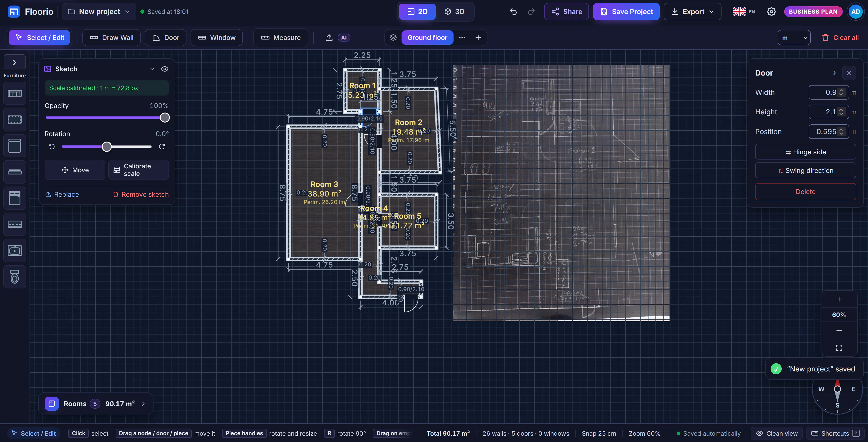Open the Ground floor more options ellipsis
The height and width of the screenshot is (442, 868).
click(x=462, y=38)
